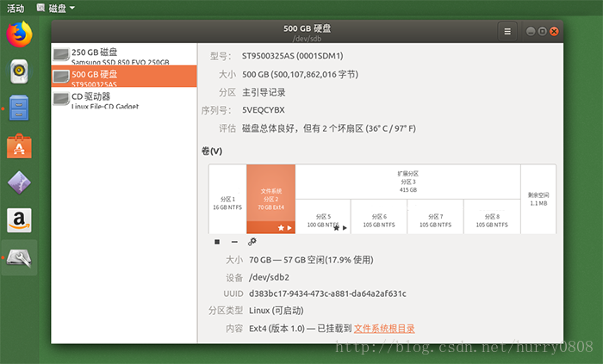
Task: Click the 主引导记录 partitioning value
Action: [x=264, y=93]
